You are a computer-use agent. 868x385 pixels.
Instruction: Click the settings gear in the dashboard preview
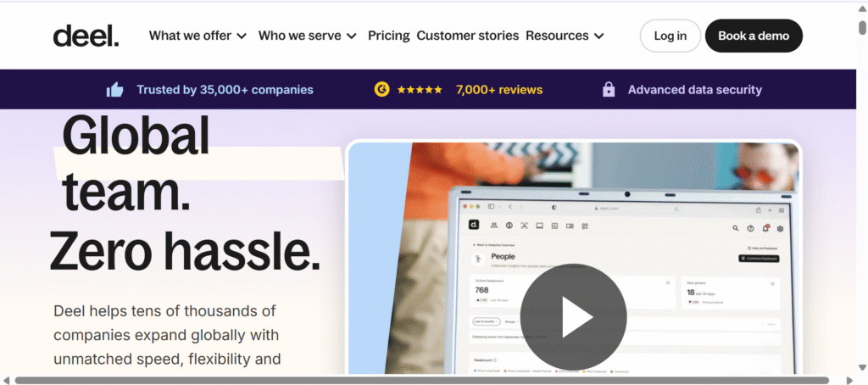point(780,228)
